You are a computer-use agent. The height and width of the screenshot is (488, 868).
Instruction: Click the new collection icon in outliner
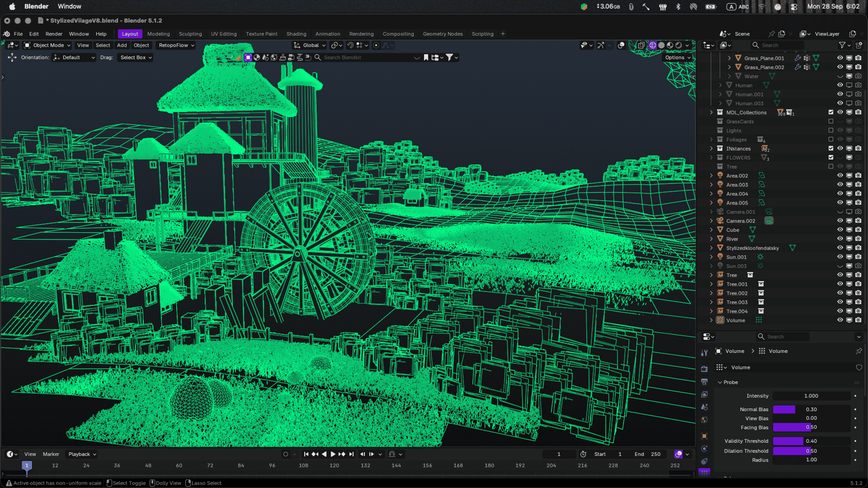point(859,45)
